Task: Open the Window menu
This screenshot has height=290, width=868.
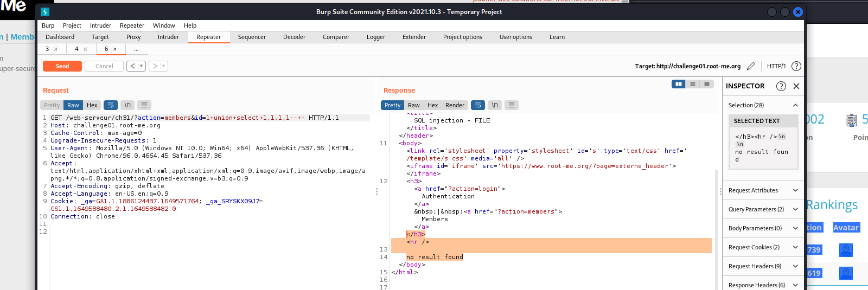Action: 164,25
